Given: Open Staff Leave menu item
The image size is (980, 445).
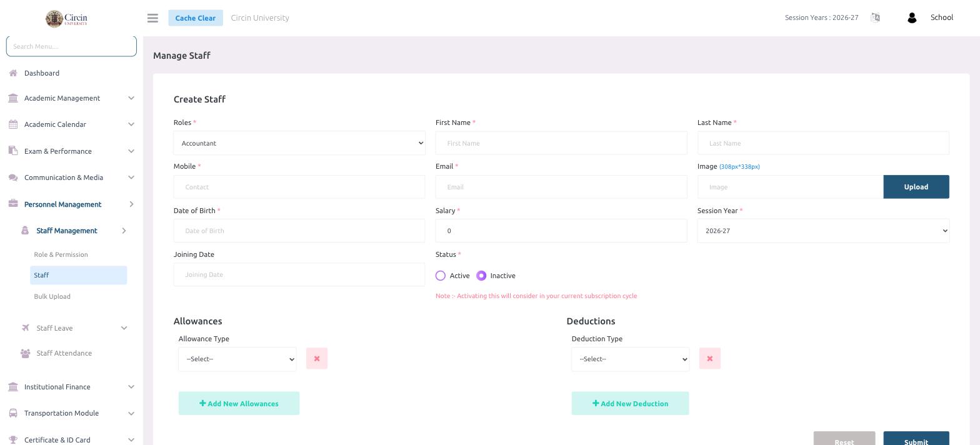Looking at the screenshot, I should point(54,328).
